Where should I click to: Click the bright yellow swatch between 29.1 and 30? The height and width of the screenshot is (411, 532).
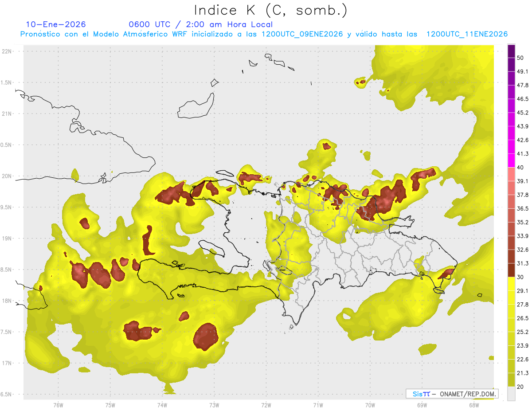tap(511, 284)
